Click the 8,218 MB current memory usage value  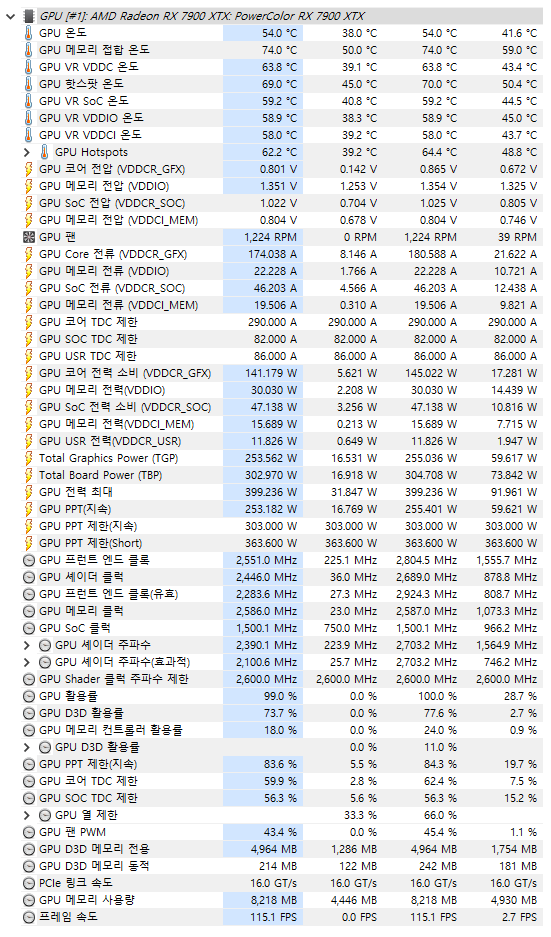pyautogui.click(x=274, y=900)
